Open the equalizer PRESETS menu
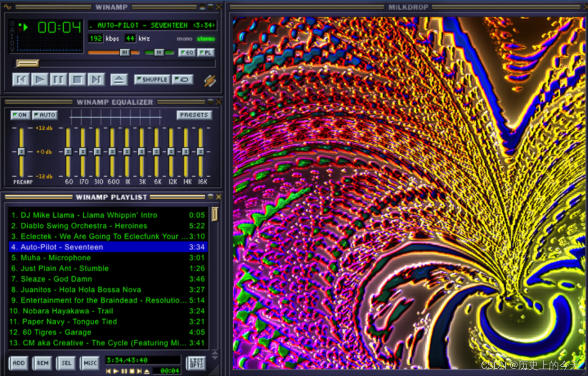The image size is (588, 376). (x=194, y=115)
